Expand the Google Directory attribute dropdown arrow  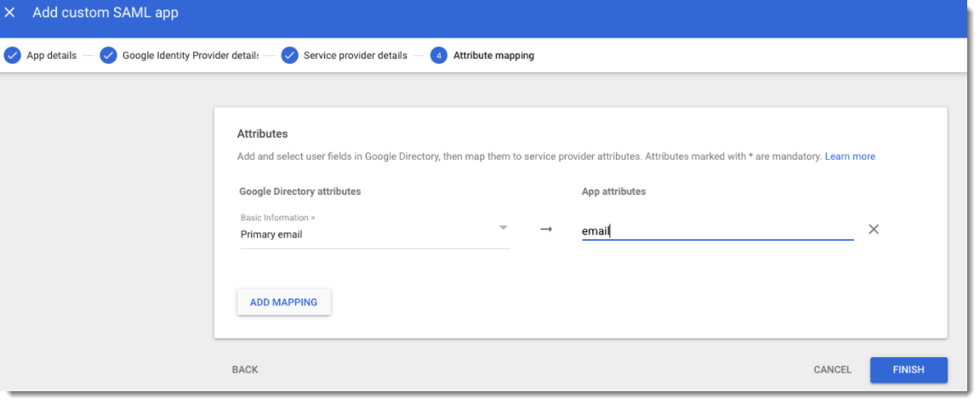503,228
